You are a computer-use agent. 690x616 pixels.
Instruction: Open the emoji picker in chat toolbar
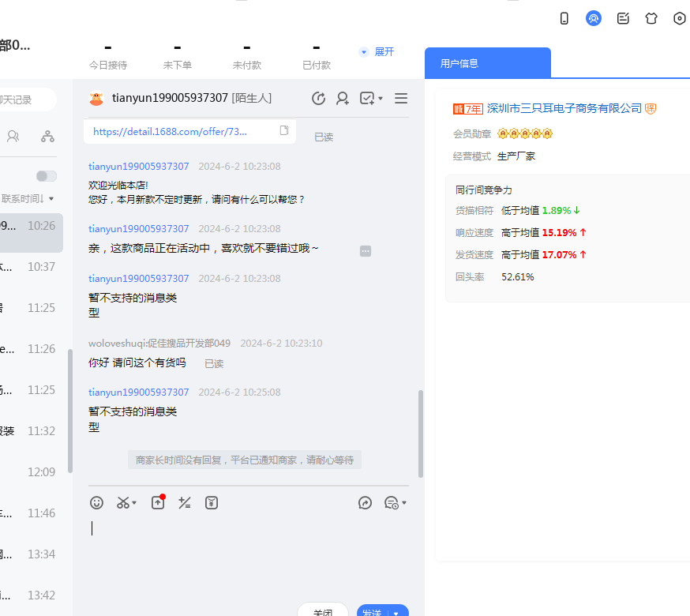point(96,502)
